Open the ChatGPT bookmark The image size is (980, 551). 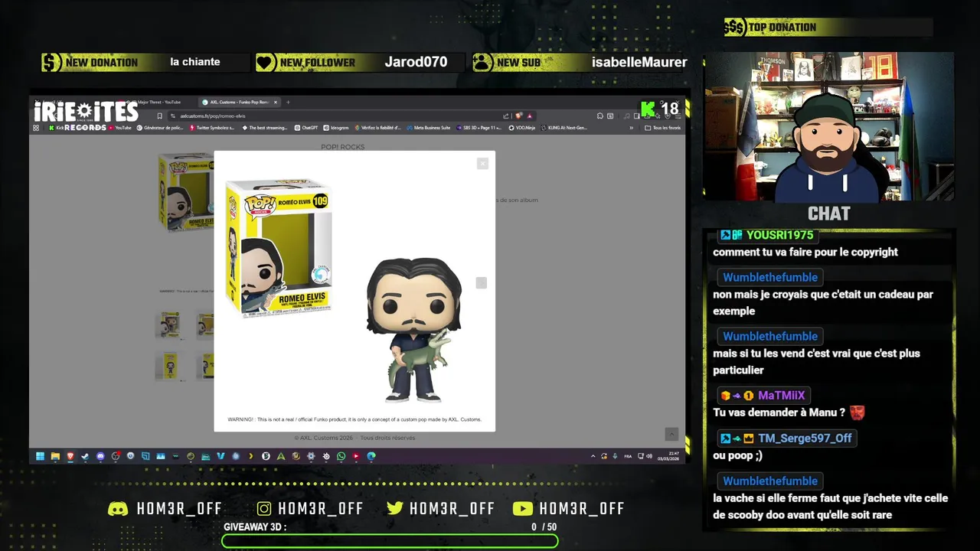[306, 128]
